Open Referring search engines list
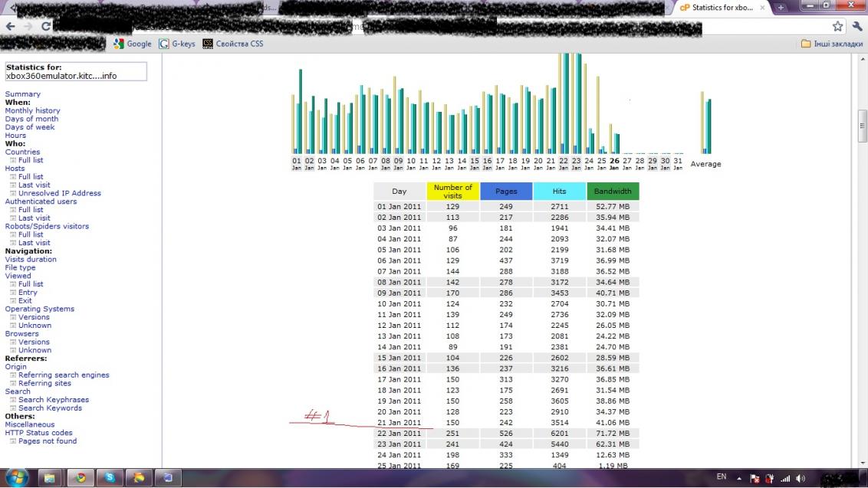 click(x=64, y=375)
